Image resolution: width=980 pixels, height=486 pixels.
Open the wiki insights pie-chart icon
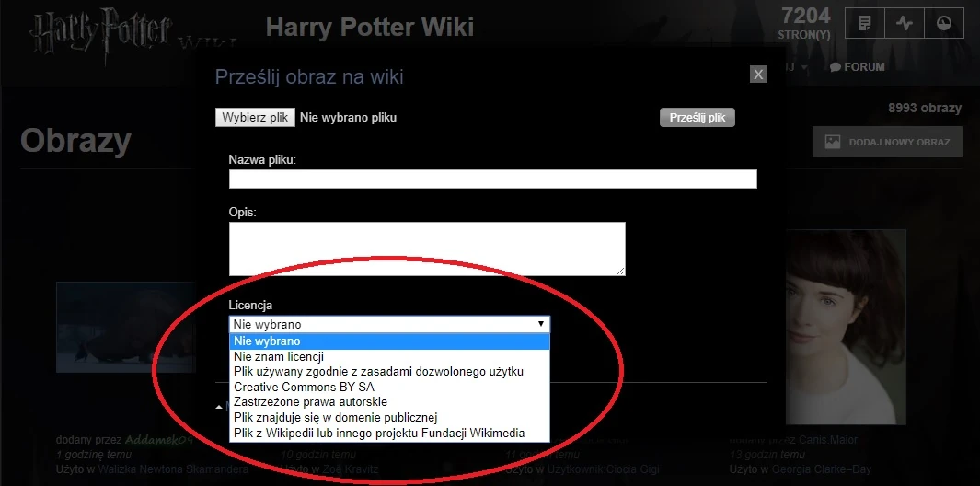943,24
